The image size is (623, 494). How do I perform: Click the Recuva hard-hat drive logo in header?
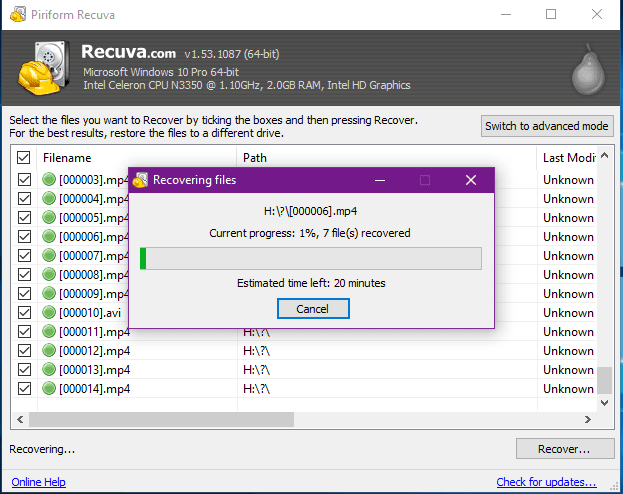tap(44, 68)
